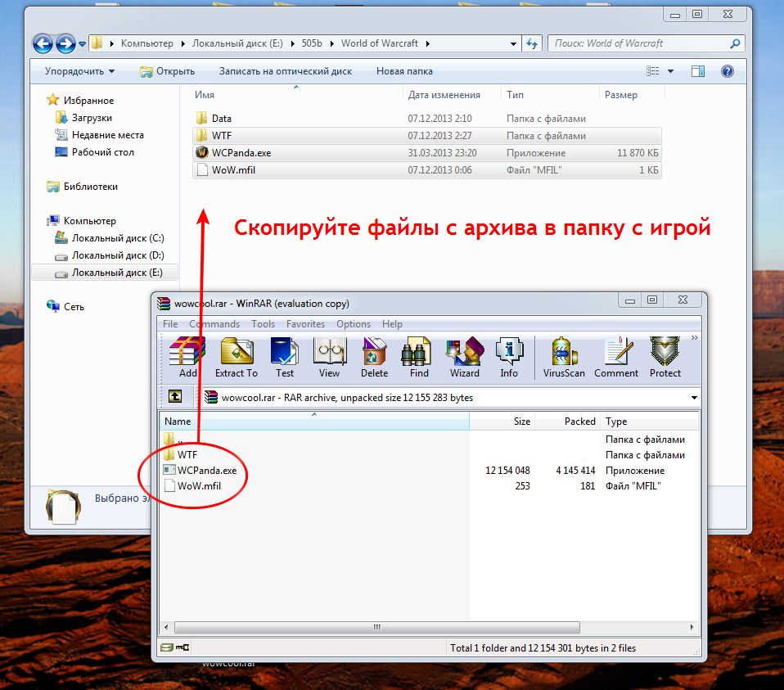This screenshot has height=690, width=784.
Task: Sort Explorer by Дата изменения column
Action: [x=444, y=95]
